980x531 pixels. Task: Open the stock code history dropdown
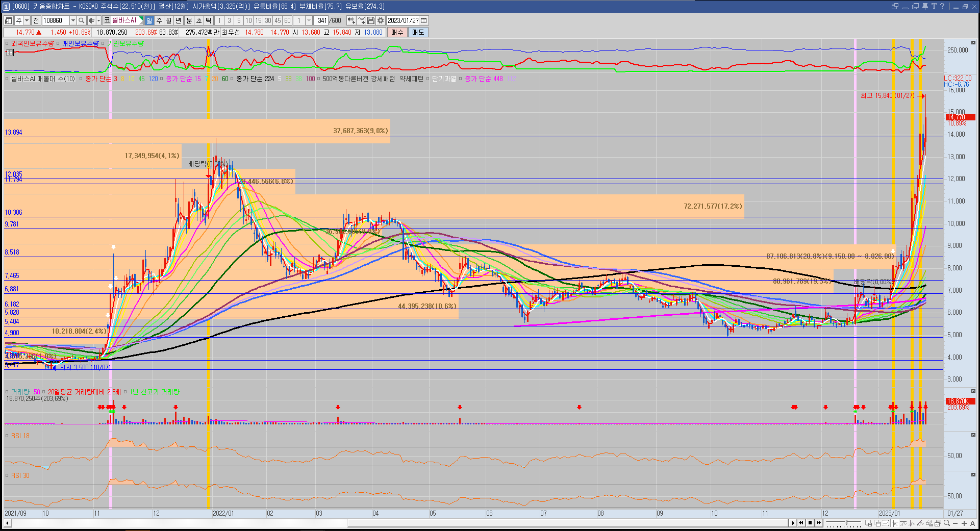point(73,20)
